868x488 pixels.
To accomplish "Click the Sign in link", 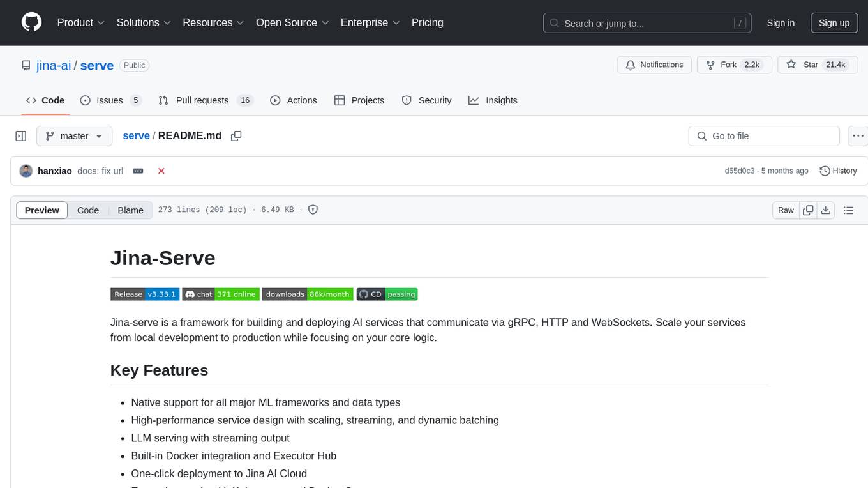I will pos(781,23).
